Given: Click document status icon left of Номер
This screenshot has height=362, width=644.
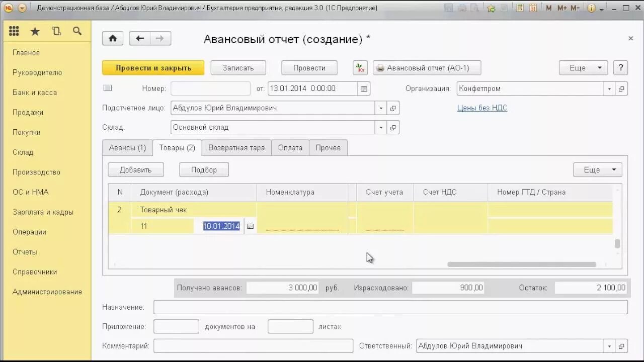Looking at the screenshot, I should 107,88.
